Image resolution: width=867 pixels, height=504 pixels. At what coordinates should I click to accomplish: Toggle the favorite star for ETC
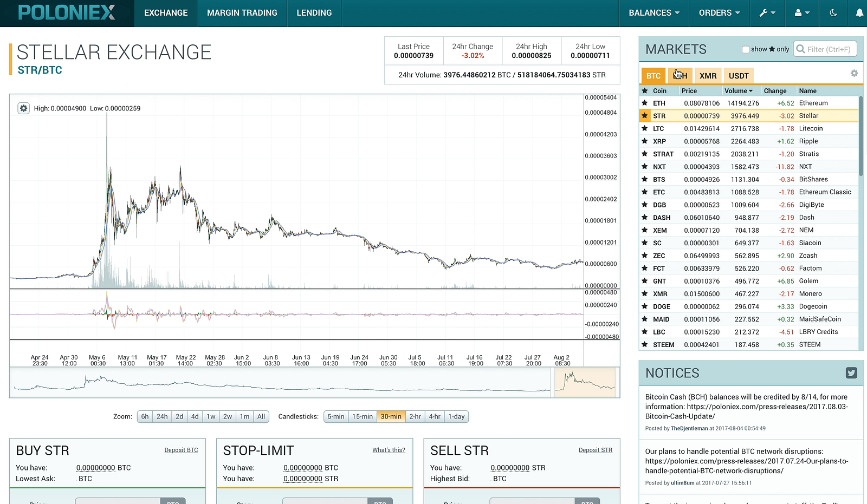tap(645, 192)
